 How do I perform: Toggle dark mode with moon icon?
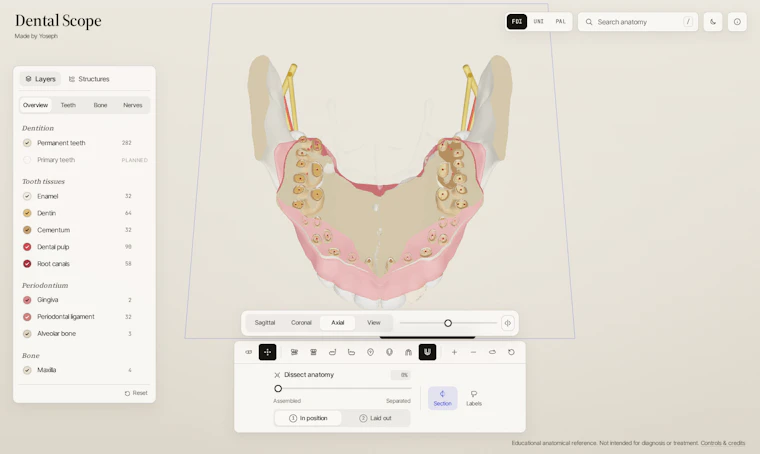tap(713, 22)
